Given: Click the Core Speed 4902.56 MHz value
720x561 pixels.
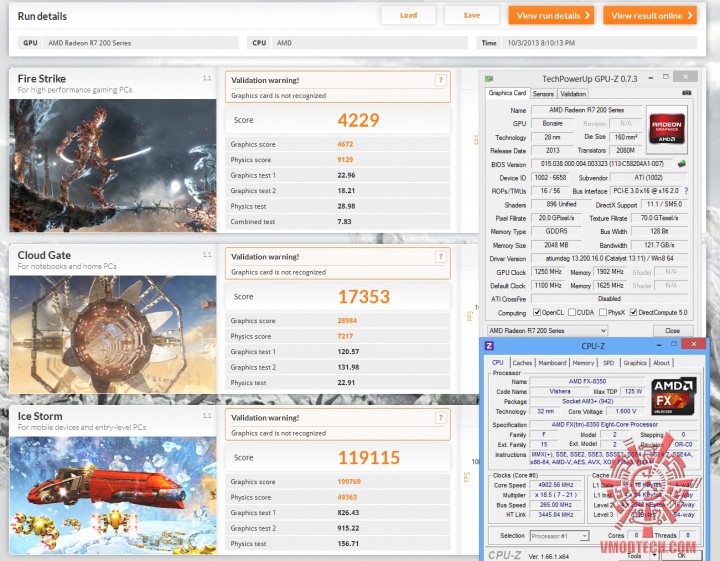Looking at the screenshot, I should tap(556, 485).
